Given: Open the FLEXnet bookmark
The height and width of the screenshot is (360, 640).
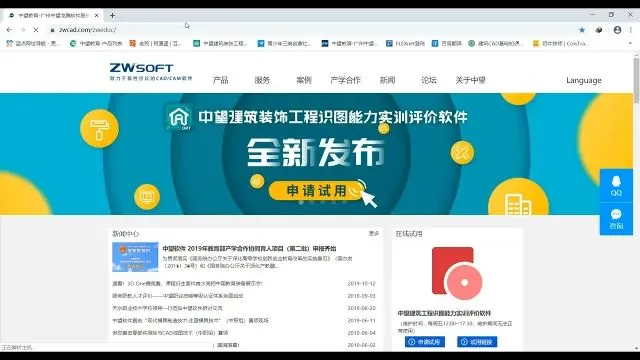Looking at the screenshot, I should tap(405, 43).
